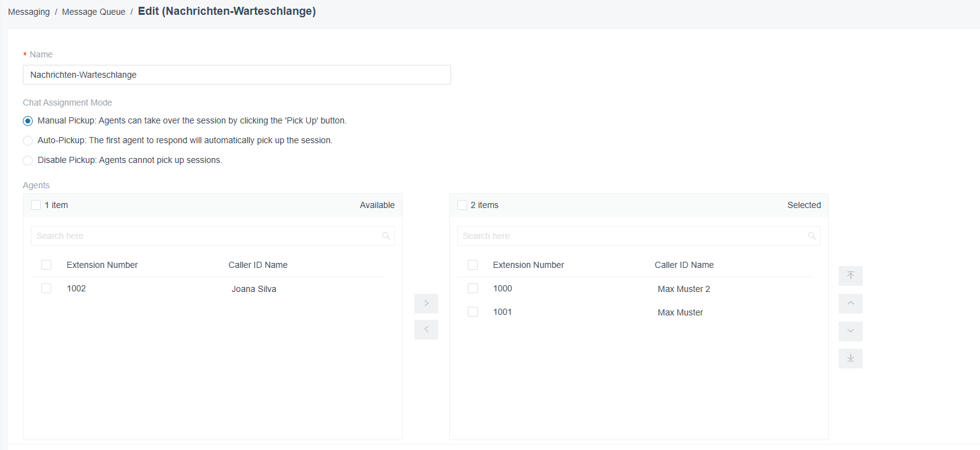980x450 pixels.
Task: Tick the checkbox for extension 1000
Action: pos(473,288)
